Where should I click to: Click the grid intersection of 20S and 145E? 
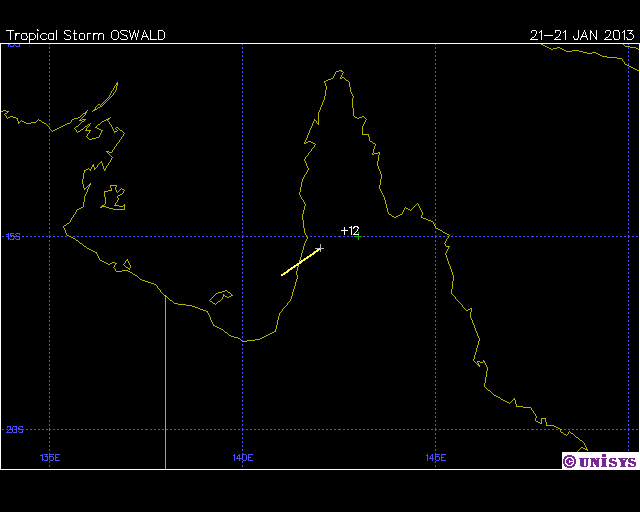tap(435, 429)
